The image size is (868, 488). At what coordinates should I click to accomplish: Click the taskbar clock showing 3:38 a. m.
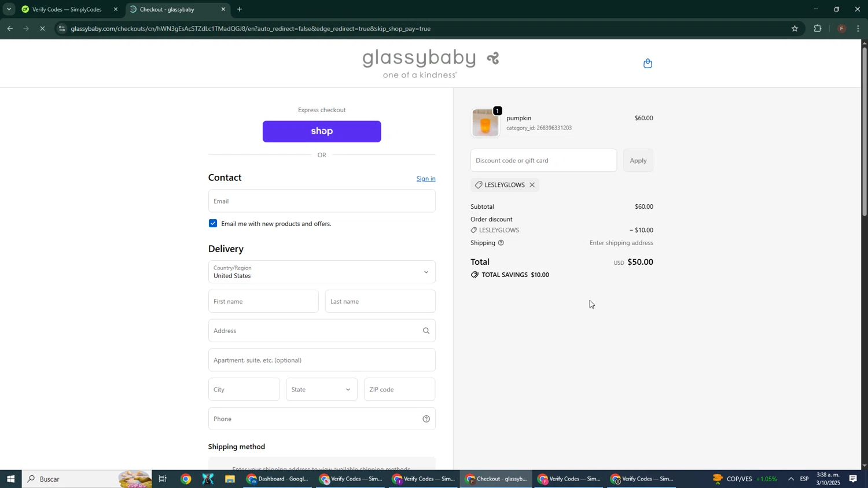click(x=828, y=479)
